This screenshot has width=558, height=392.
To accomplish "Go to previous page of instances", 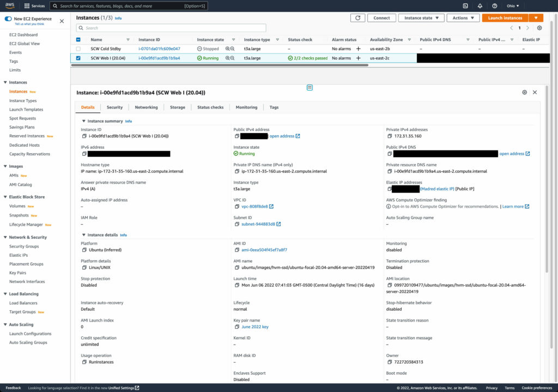I will [511, 28].
